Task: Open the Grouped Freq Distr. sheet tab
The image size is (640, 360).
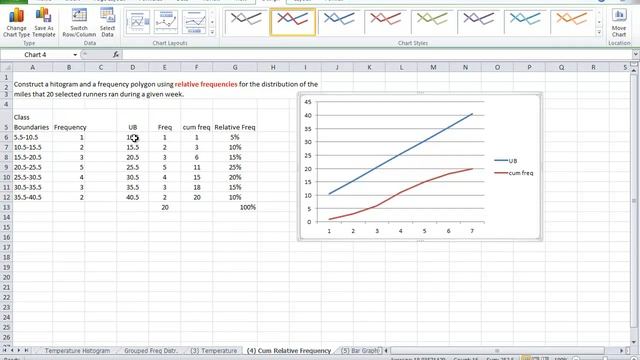Action: [x=151, y=351]
